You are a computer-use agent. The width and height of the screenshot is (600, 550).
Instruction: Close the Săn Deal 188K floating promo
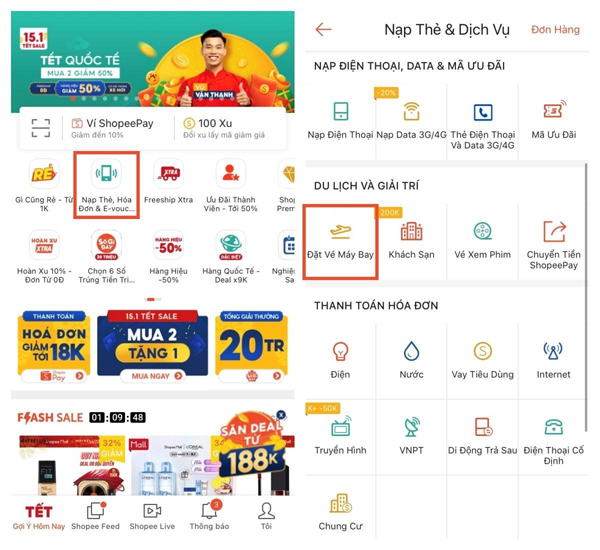pyautogui.click(x=281, y=415)
